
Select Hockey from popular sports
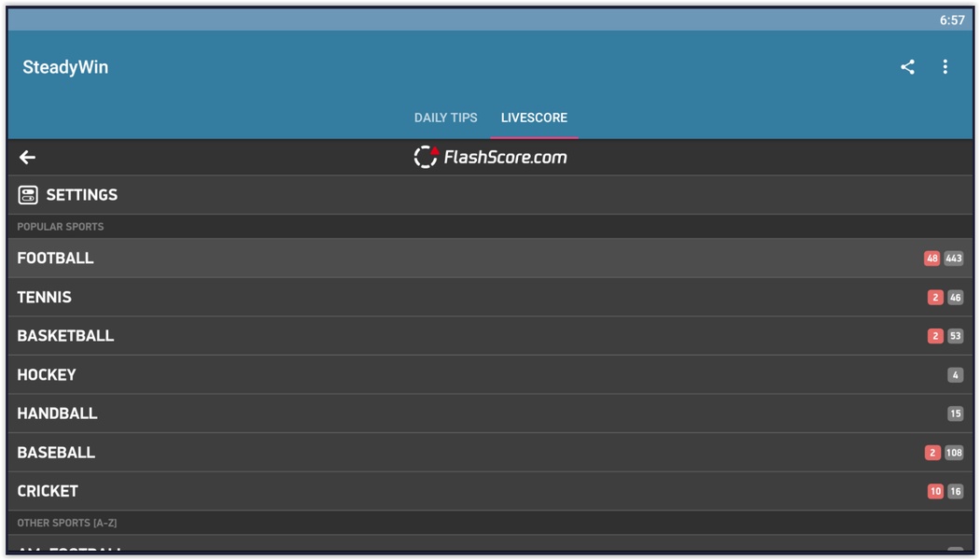click(x=490, y=374)
